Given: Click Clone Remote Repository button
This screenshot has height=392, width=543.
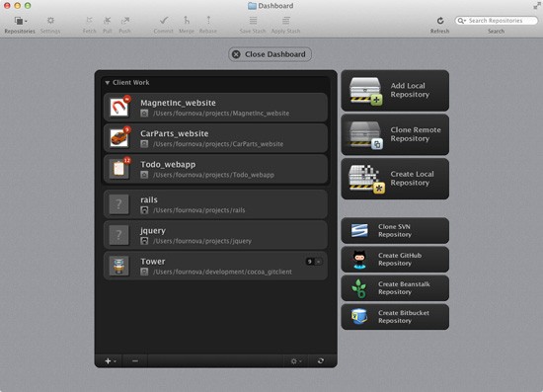Looking at the screenshot, I should 395,134.
